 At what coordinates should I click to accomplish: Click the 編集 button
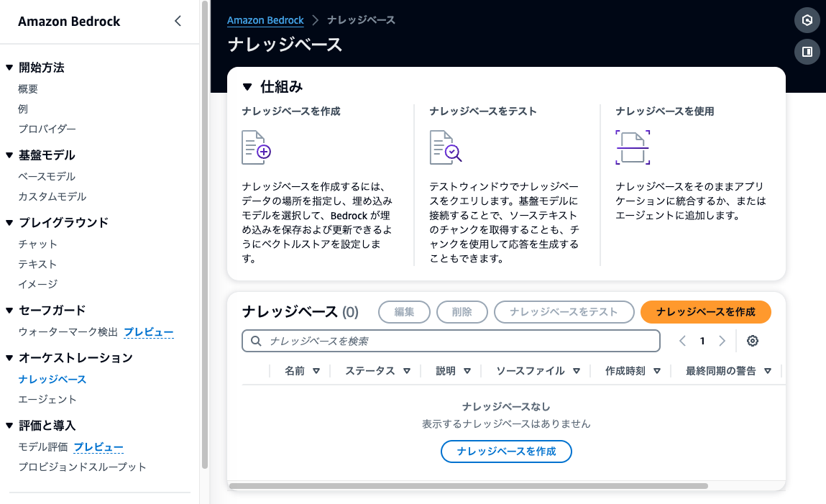point(404,312)
